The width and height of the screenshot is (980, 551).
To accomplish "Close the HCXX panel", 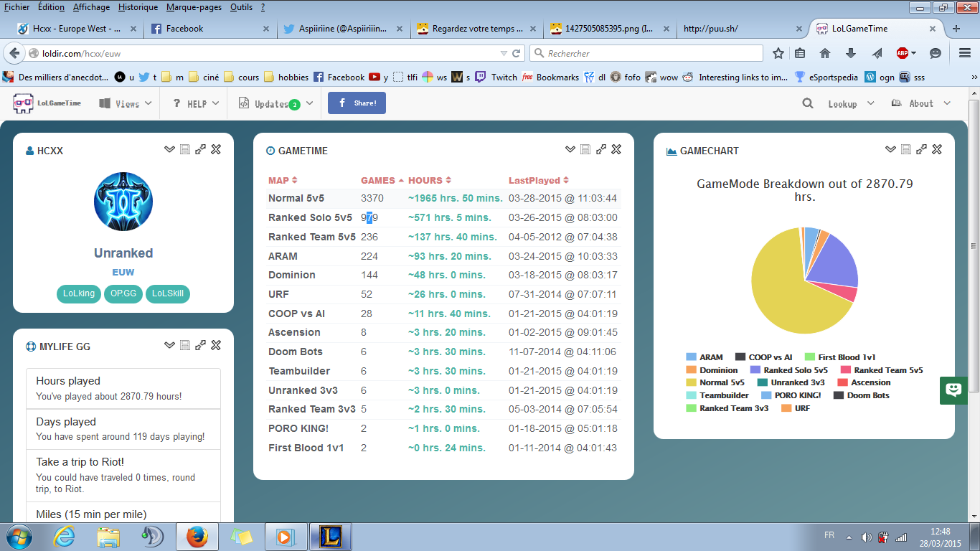I will tap(216, 149).
